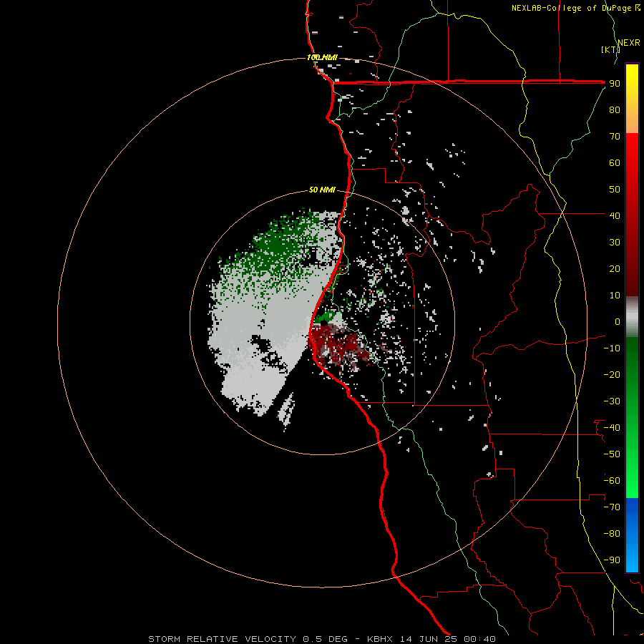Click the KT units label above color scale
Viewport: 644px width, 644px height.
click(611, 49)
